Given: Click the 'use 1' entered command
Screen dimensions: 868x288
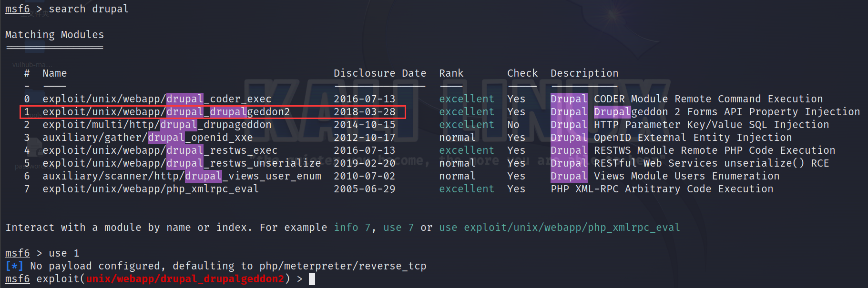Looking at the screenshot, I should tap(64, 253).
